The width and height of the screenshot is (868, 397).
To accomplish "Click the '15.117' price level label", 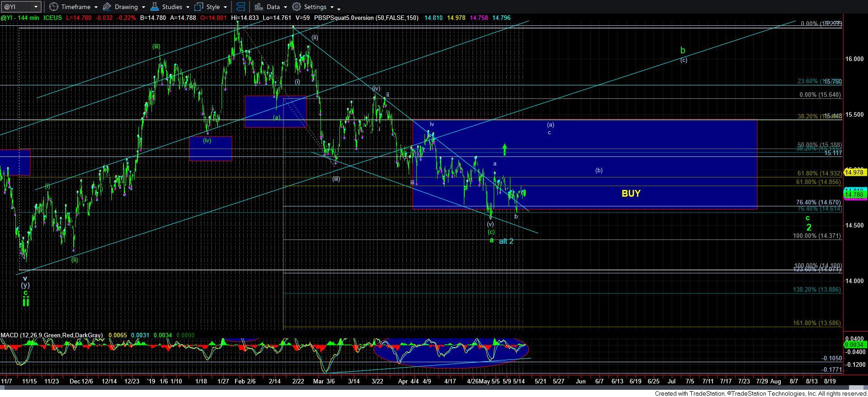I will point(833,153).
